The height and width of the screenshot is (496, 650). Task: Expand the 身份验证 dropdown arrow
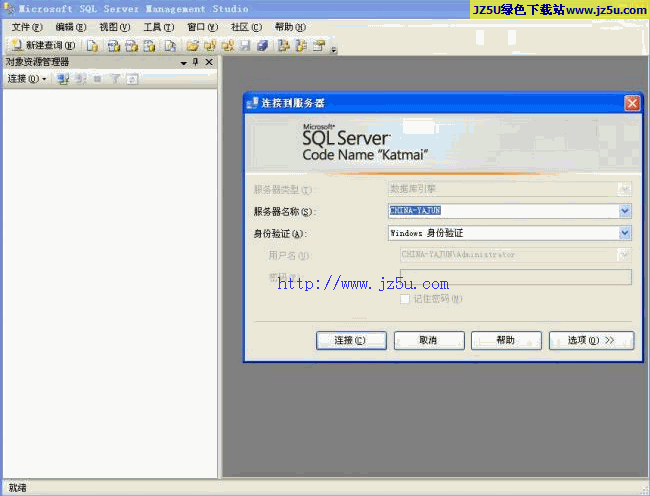[x=625, y=233]
